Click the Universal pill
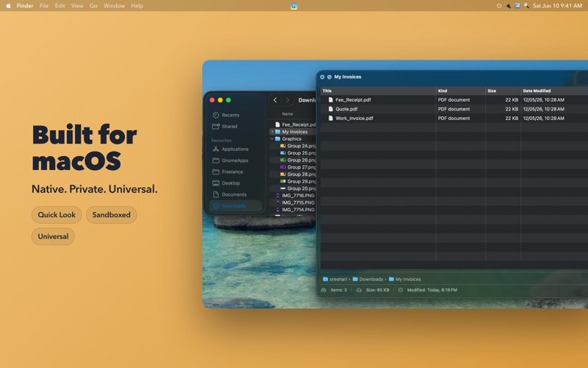Screen dimensions: 588x368 point(53,236)
